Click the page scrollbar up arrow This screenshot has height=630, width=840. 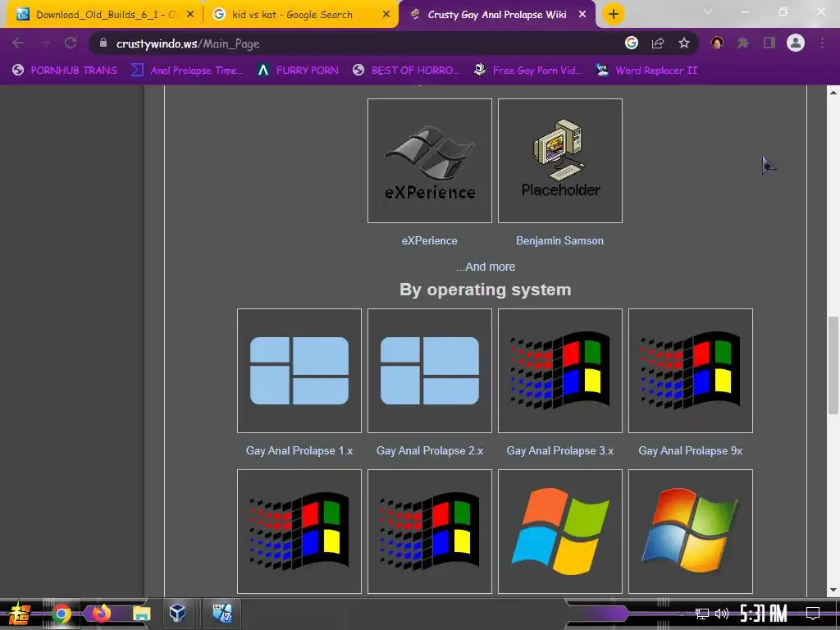[833, 92]
